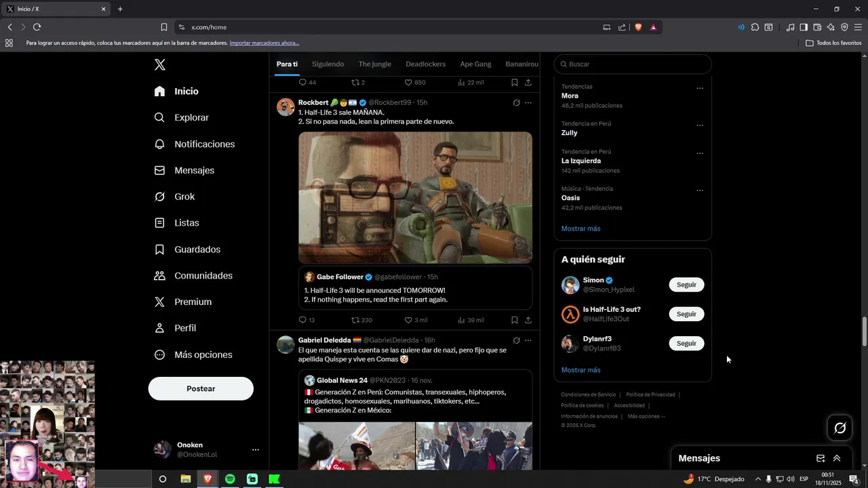Follow Simon with Seguir button
This screenshot has height=488, width=868.
tap(686, 285)
